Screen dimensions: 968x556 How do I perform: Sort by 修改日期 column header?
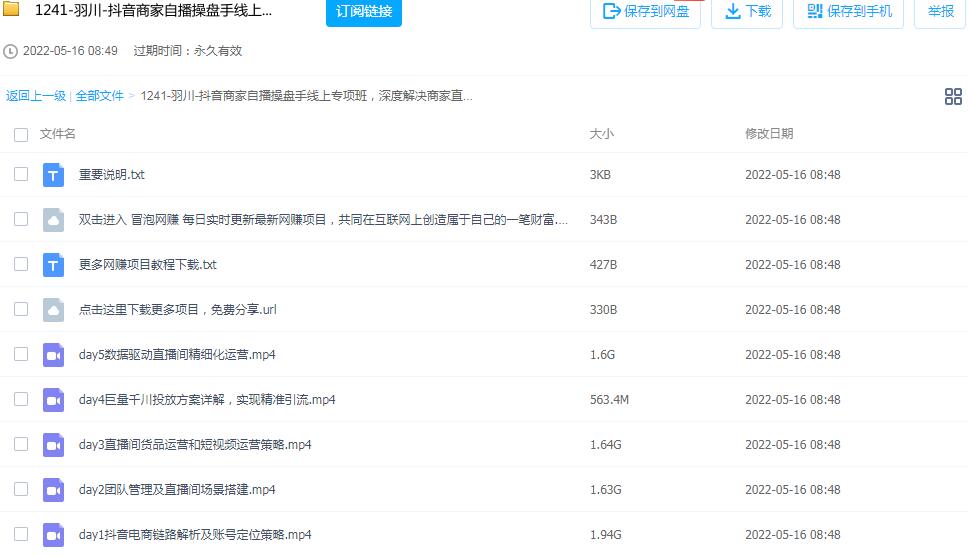click(x=769, y=134)
